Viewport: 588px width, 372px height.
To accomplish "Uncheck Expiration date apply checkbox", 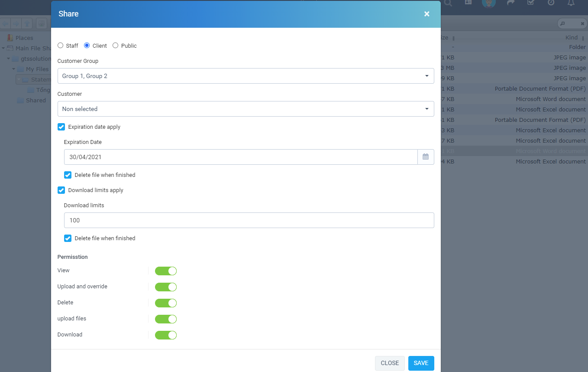I will coord(61,127).
